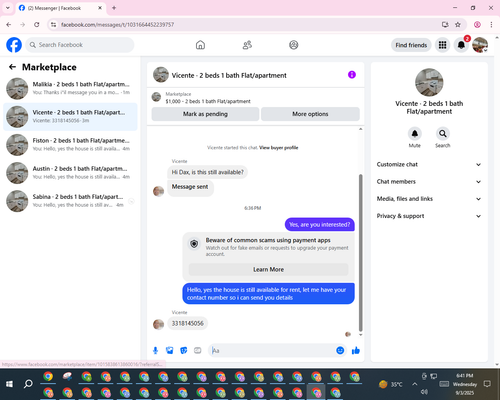Switch to Messenger Facebook browser tab
This screenshot has width=500, height=400.
tap(61, 8)
